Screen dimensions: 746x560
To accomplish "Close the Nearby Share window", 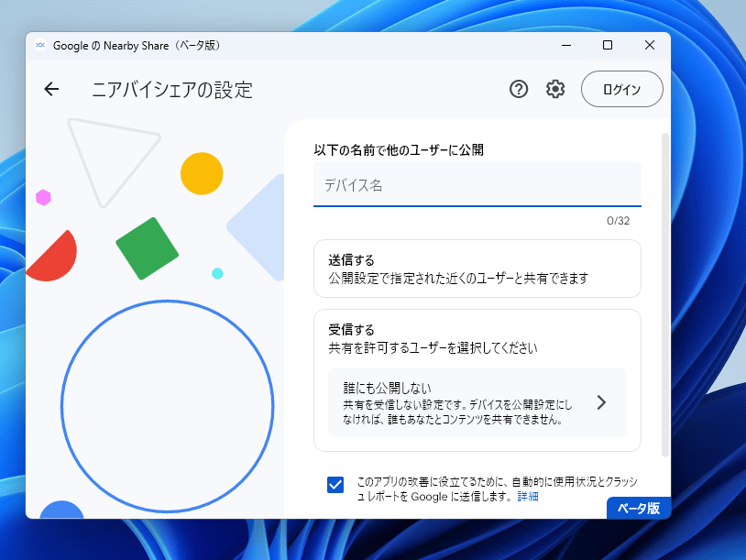I will pos(650,45).
